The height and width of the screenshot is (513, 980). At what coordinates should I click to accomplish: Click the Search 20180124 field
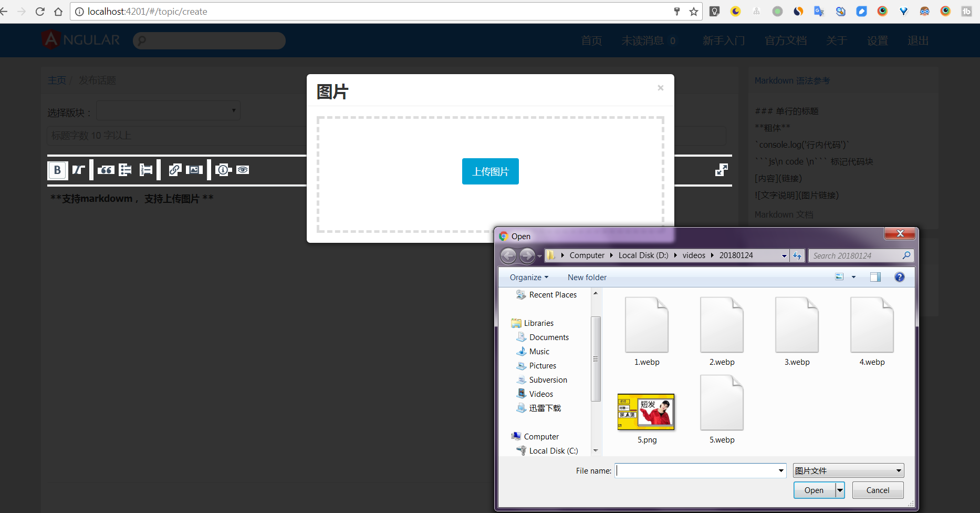click(861, 256)
